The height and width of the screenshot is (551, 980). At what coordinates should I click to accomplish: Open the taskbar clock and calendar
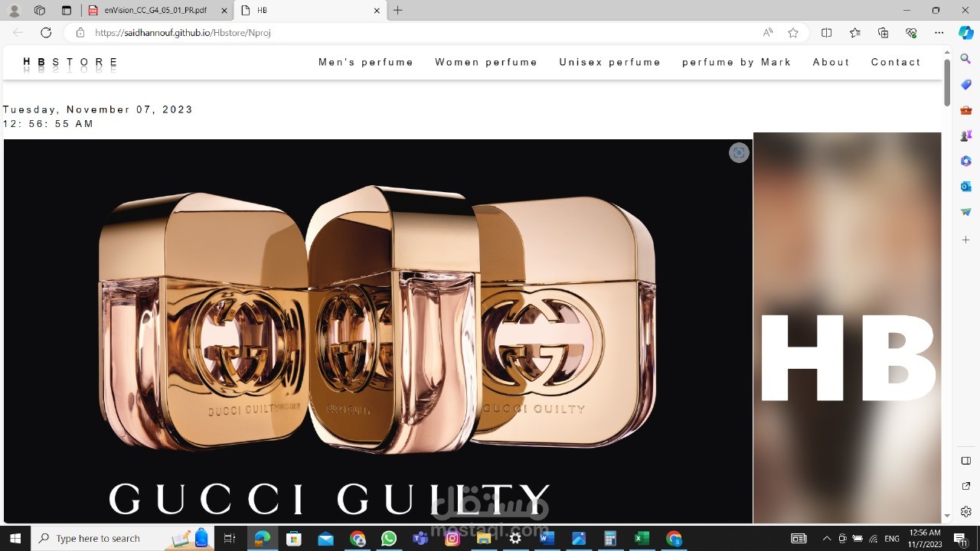pos(926,539)
